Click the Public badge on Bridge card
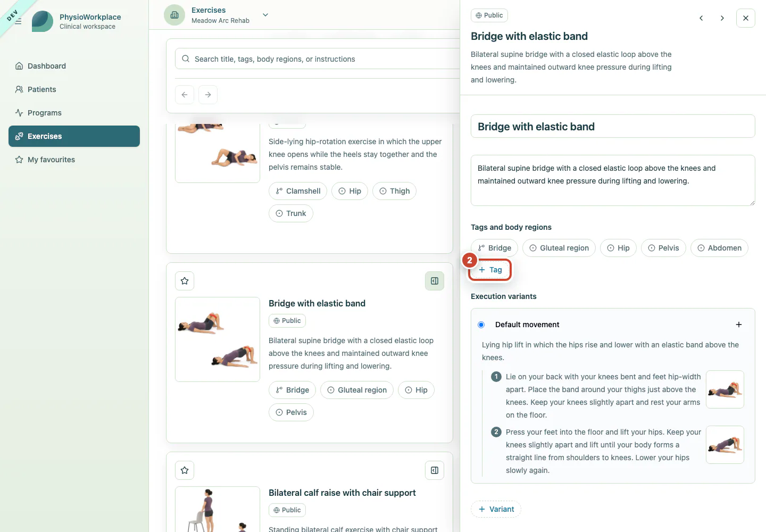Viewport: 766px width, 532px height. (287, 321)
